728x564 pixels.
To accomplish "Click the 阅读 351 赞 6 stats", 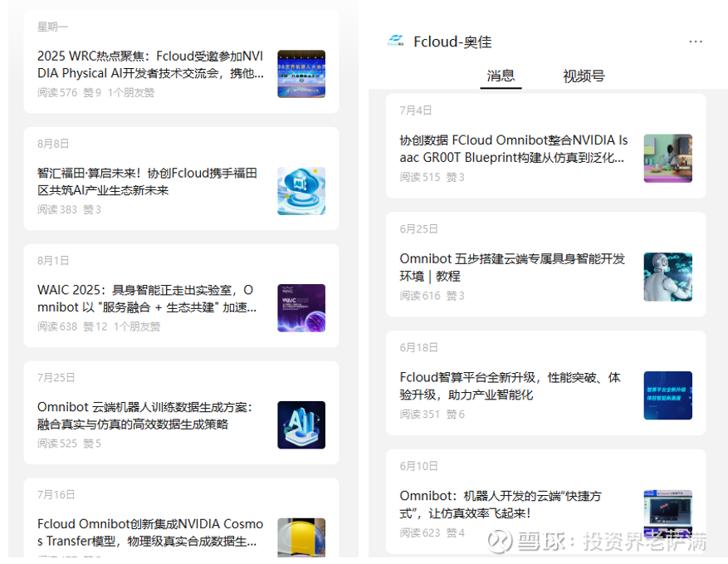I will coord(432,414).
